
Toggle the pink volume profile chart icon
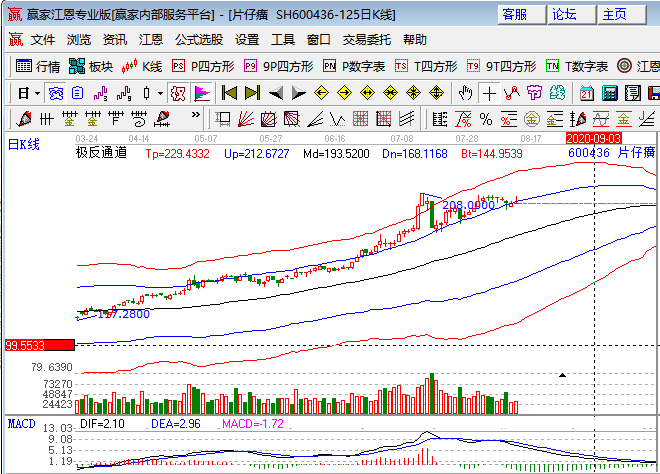tap(201, 93)
